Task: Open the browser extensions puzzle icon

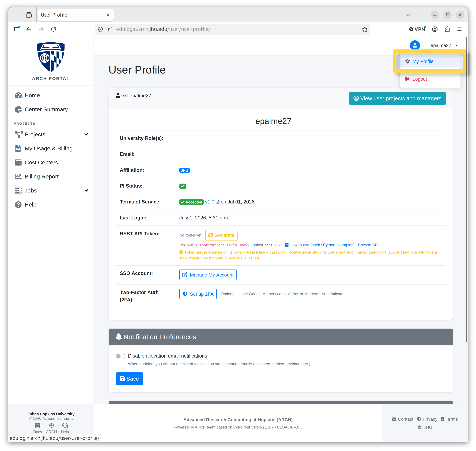Action: tap(447, 29)
